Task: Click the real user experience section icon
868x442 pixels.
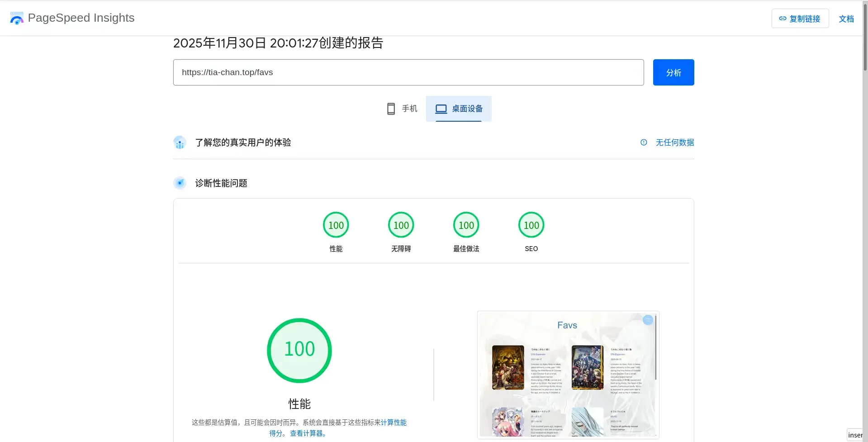Action: pyautogui.click(x=180, y=143)
